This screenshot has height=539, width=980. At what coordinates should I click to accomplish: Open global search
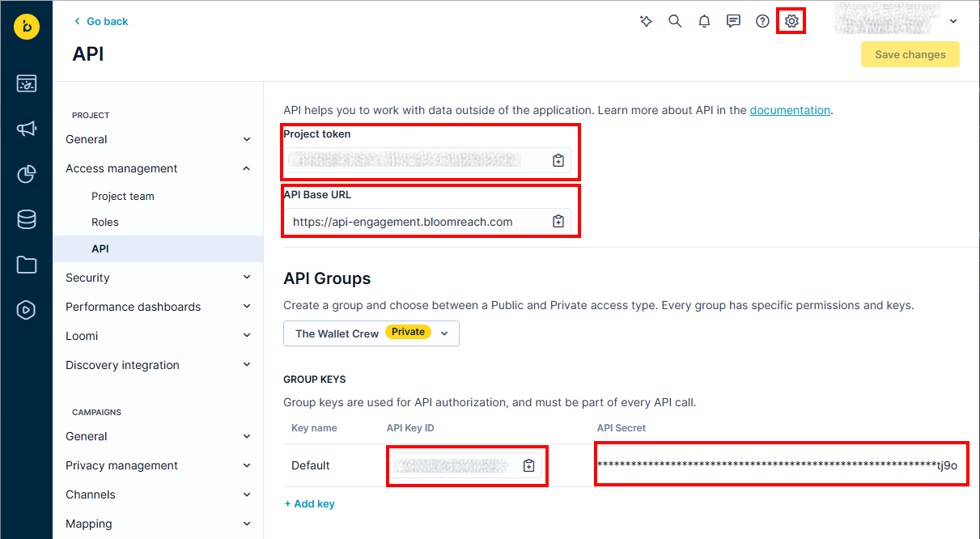point(675,21)
